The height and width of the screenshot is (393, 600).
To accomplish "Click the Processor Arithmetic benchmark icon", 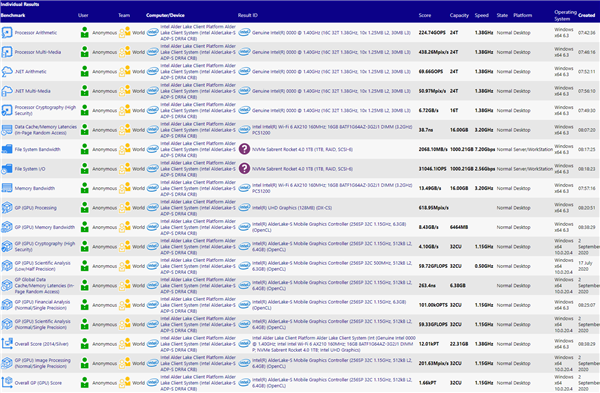I will point(7,33).
